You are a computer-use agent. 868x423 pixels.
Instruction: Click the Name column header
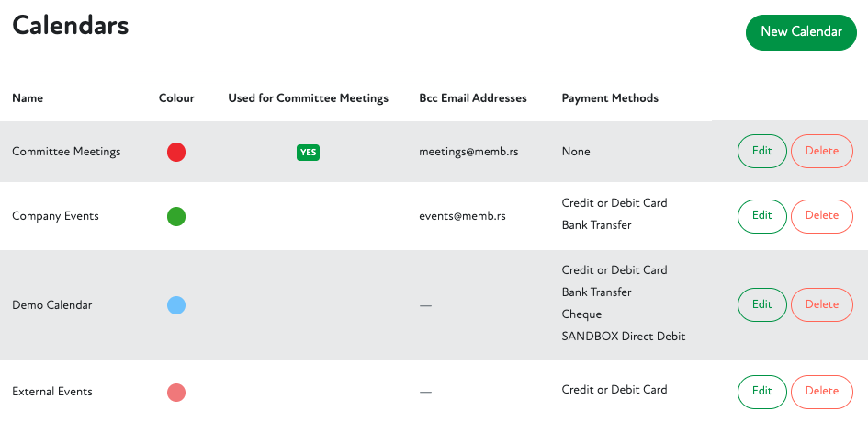(28, 98)
